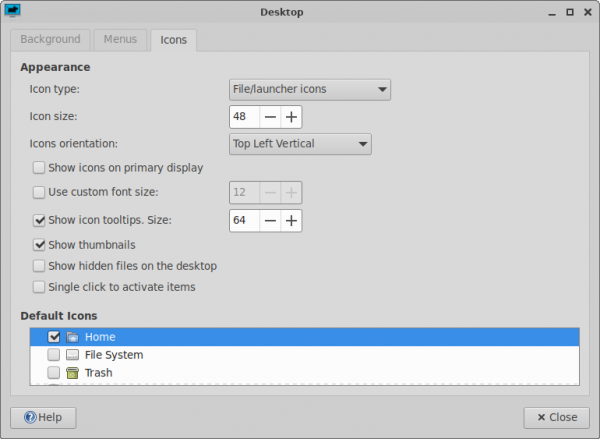
Task: Open the Icons orientation dropdown
Action: (x=300, y=144)
